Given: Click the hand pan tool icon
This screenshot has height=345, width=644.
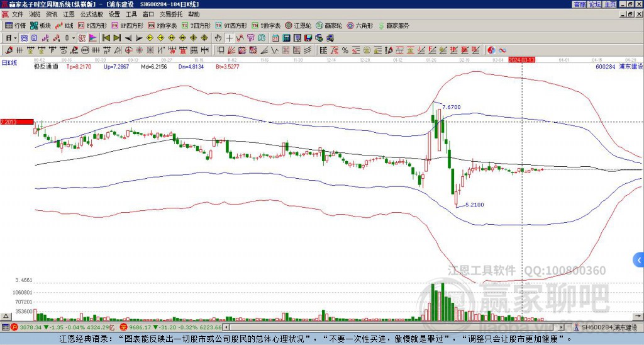Looking at the screenshot, I should coord(218,38).
